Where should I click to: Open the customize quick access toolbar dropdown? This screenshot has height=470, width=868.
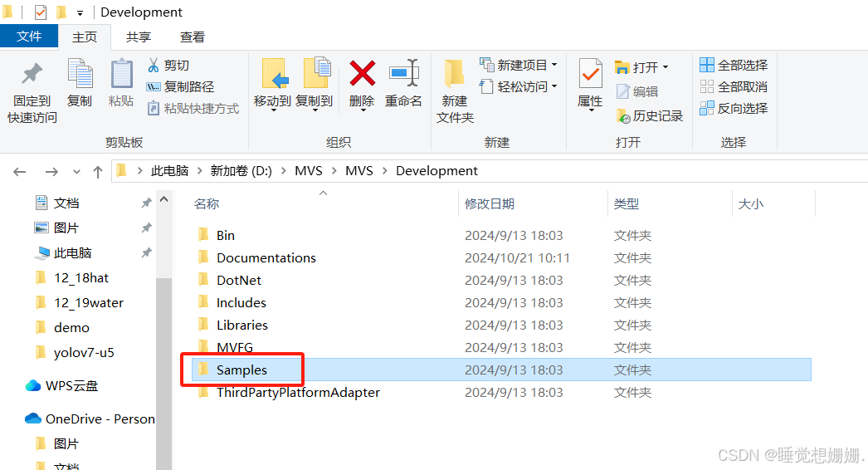80,12
